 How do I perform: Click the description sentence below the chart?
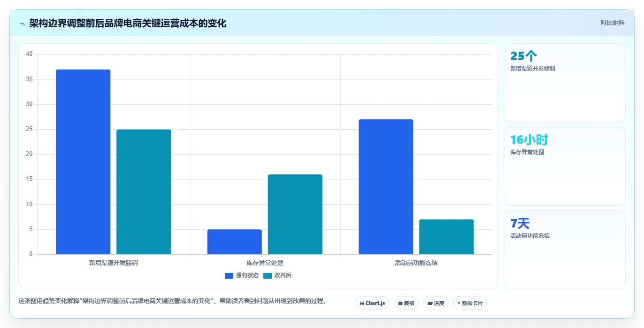pyautogui.click(x=172, y=301)
